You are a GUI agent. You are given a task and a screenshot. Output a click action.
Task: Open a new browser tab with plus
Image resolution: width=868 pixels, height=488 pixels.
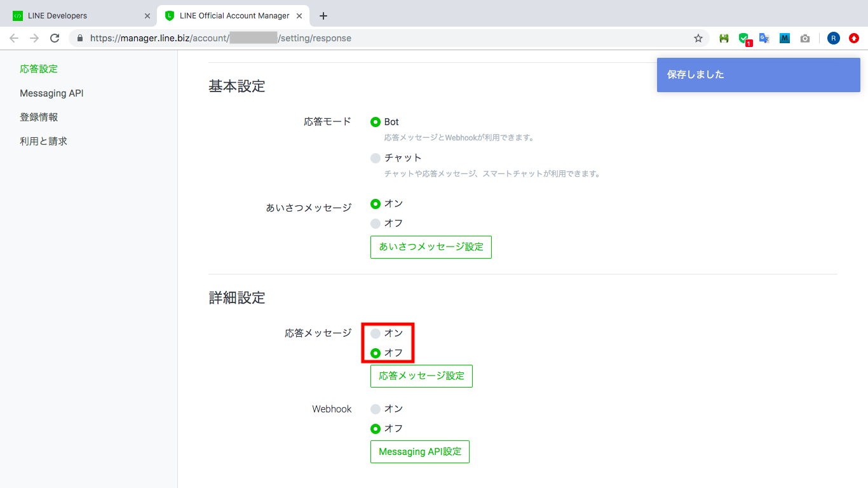click(323, 16)
